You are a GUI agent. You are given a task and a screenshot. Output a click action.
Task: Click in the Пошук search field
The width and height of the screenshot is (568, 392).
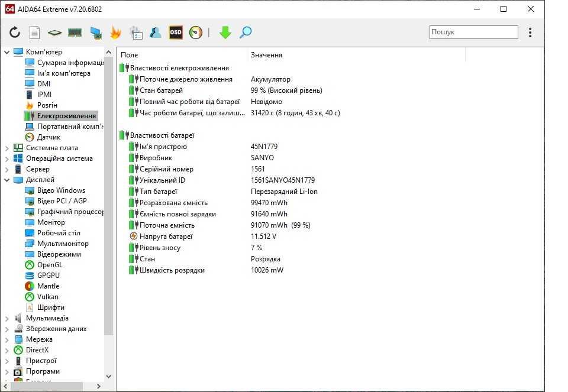473,32
